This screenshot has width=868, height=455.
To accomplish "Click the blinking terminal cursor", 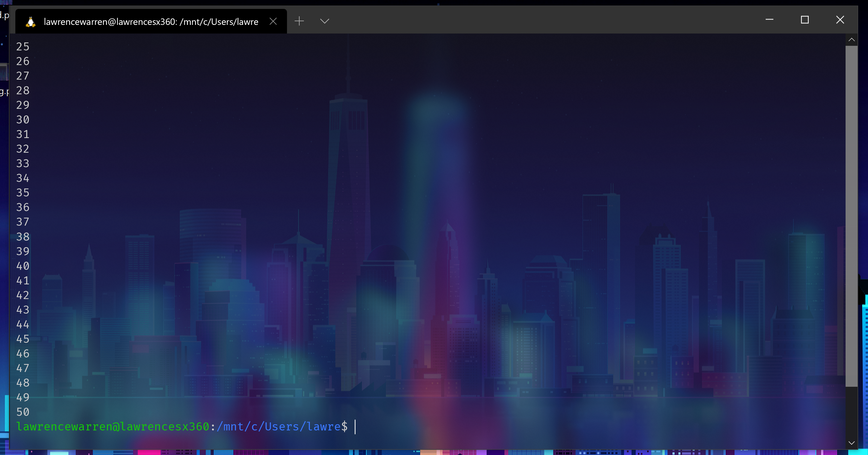I will [355, 426].
